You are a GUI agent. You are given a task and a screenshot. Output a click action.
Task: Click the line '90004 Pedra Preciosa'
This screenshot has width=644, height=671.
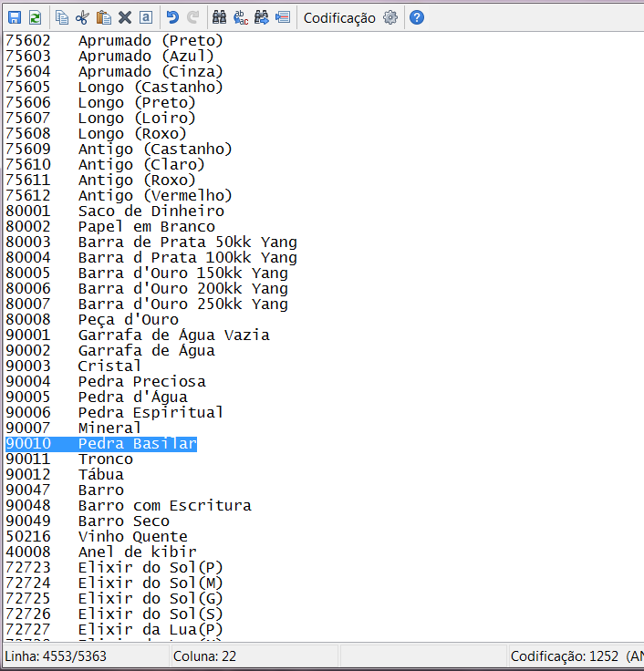point(106,381)
